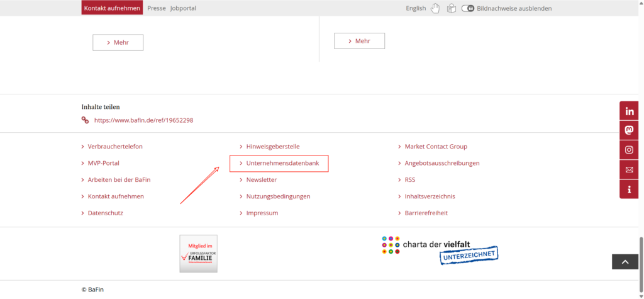The width and height of the screenshot is (644, 299).
Task: Toggle Bildnachweise ausblenden switch
Action: 468,8
